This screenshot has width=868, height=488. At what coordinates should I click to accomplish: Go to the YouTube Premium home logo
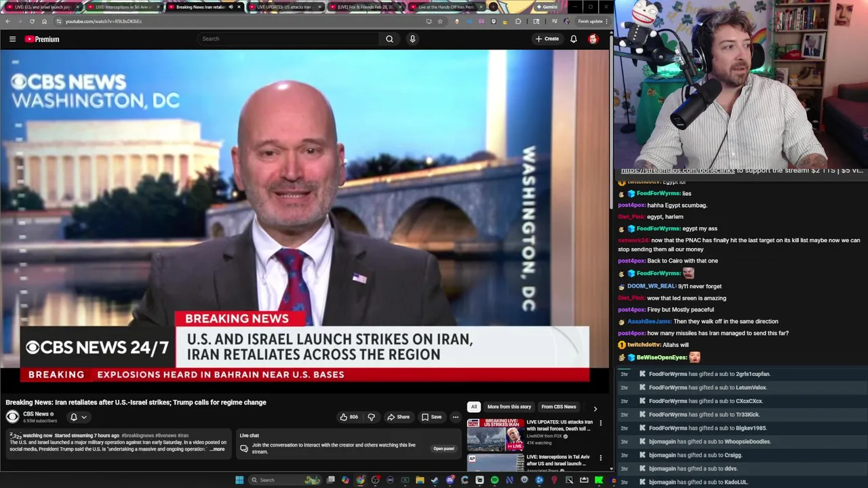42,39
